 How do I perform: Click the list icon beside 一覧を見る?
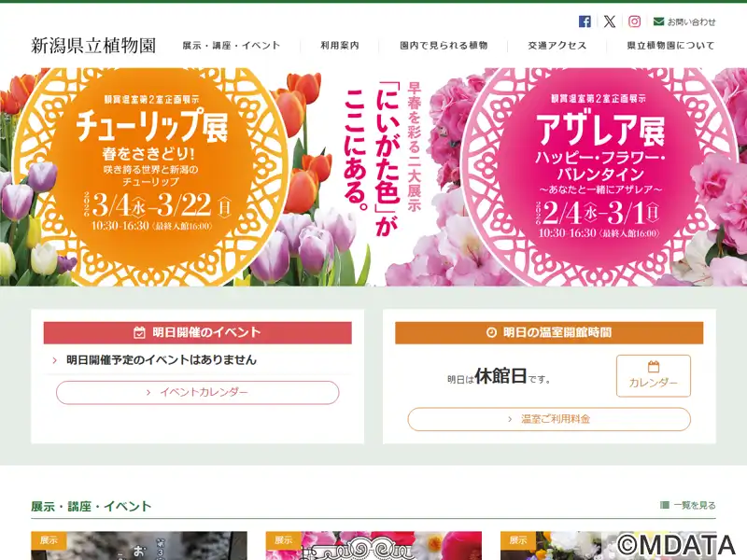pyautogui.click(x=665, y=505)
